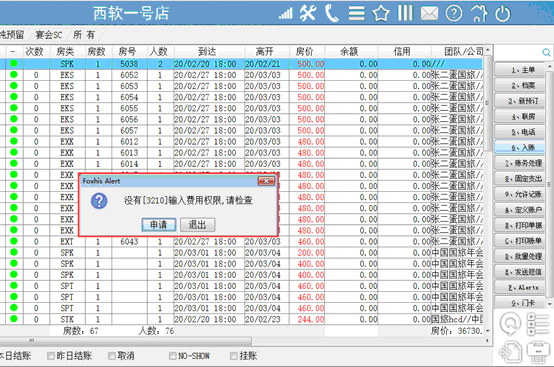Open the wrench and screwdriver tools icon
The height and width of the screenshot is (367, 554).
[308, 14]
